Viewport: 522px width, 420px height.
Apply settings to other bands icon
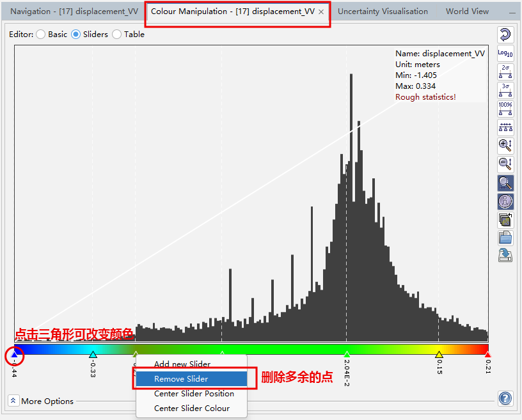[x=505, y=220]
